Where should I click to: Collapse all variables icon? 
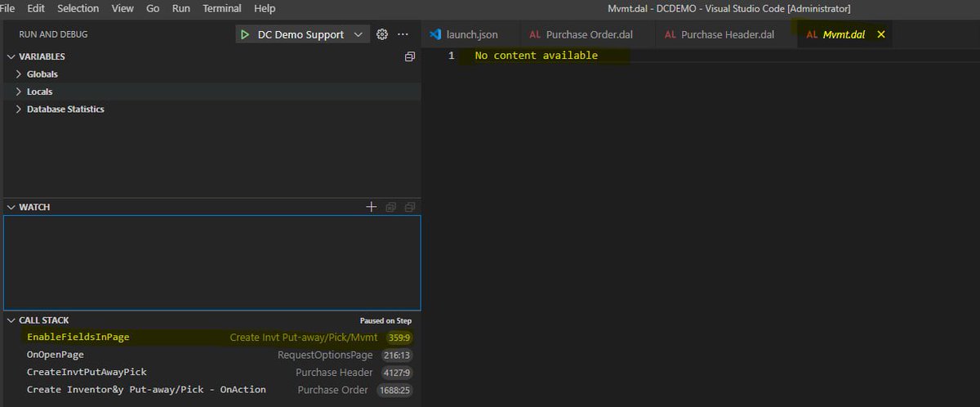(410, 56)
